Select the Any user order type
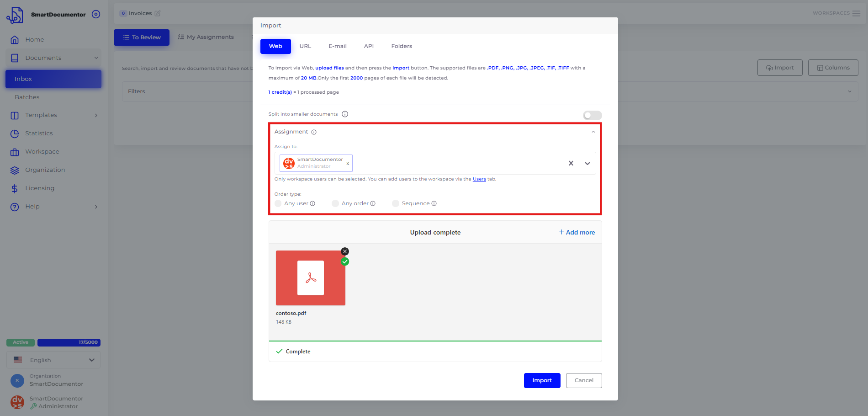868x416 pixels. point(278,203)
